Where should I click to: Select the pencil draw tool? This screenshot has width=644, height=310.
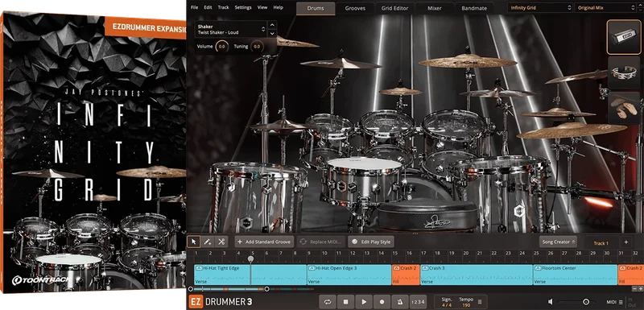click(208, 242)
